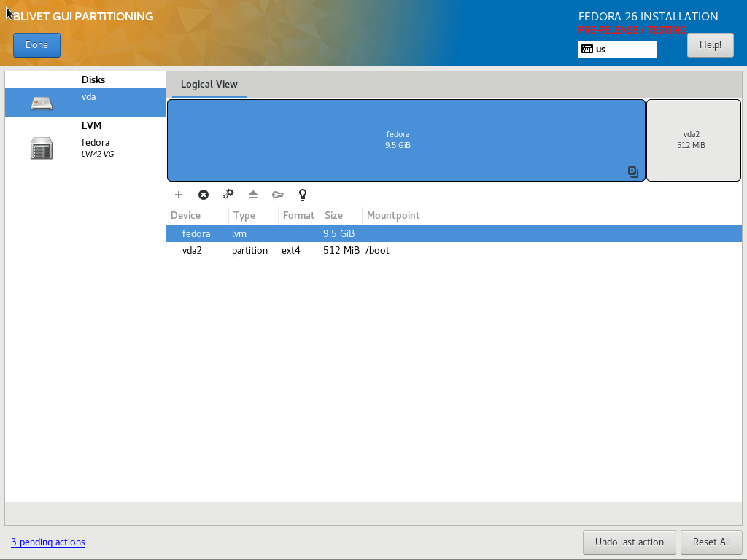Select the fedora lvm table row
The image size is (747, 560).
[454, 233]
